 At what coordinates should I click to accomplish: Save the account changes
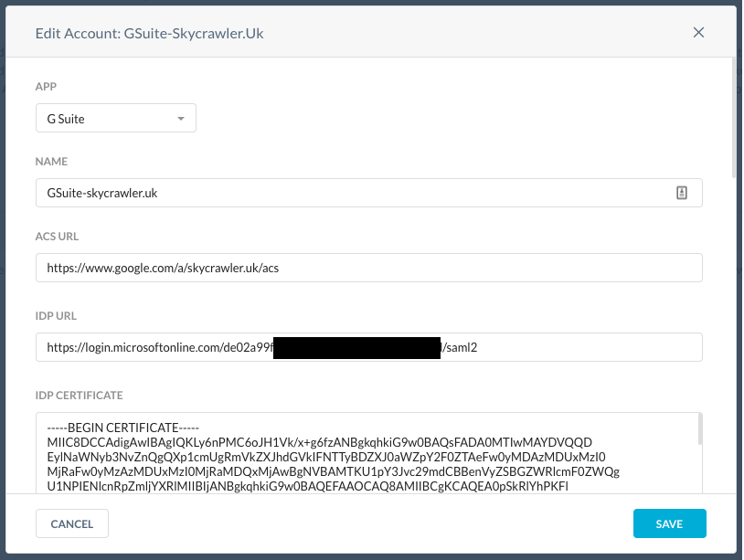pos(669,523)
